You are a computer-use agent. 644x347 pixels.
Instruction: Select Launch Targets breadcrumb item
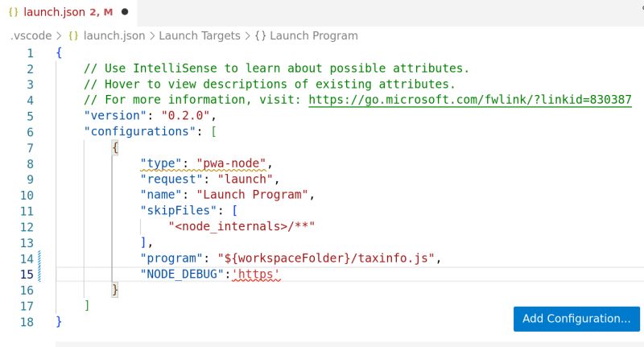pos(200,35)
